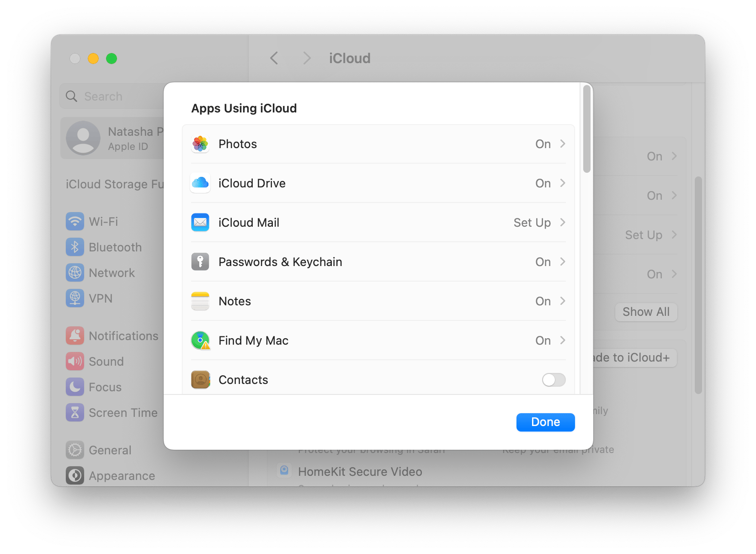
Task: Select the Photos app icon
Action: (x=200, y=144)
